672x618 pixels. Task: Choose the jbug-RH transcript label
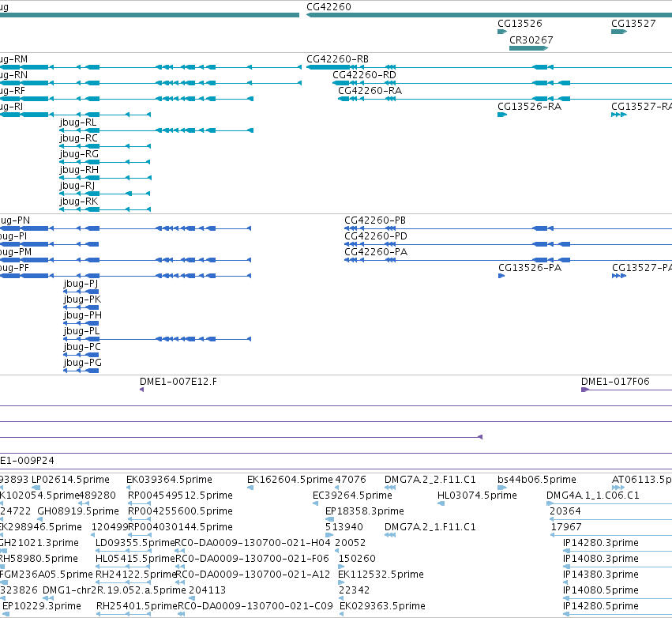[x=79, y=170]
